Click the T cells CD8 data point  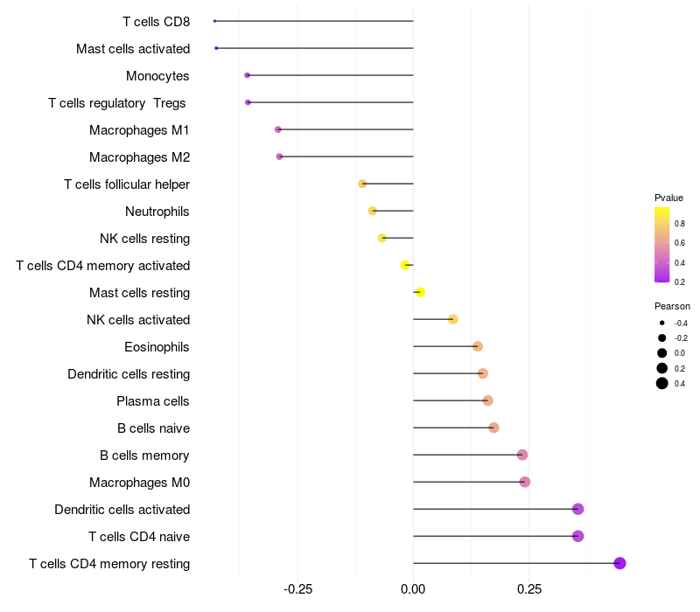coord(214,21)
